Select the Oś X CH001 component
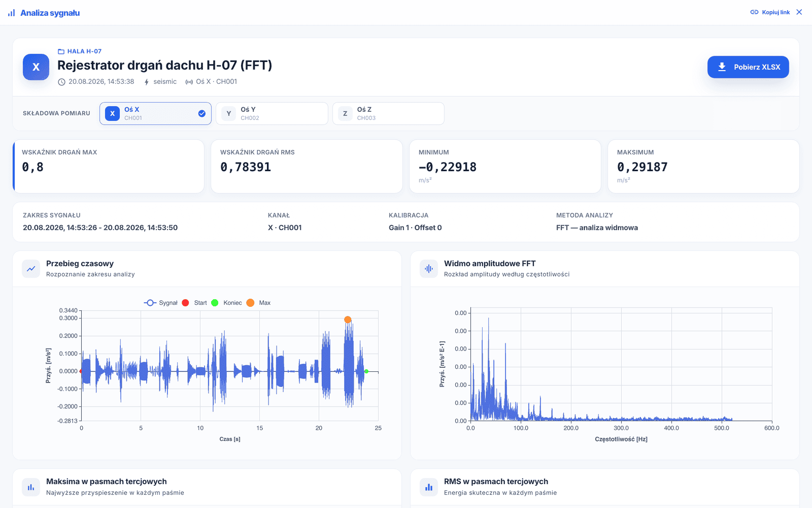Viewport: 812px width, 508px height. pyautogui.click(x=155, y=113)
